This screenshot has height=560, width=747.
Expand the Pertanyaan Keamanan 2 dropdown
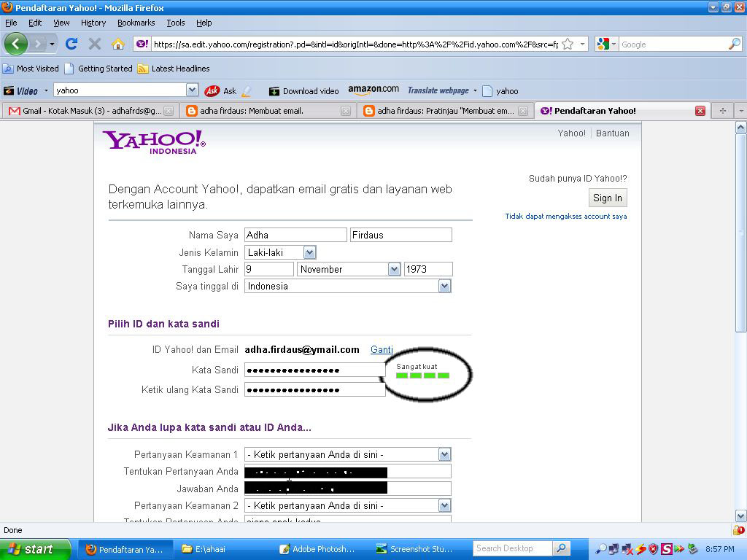444,505
